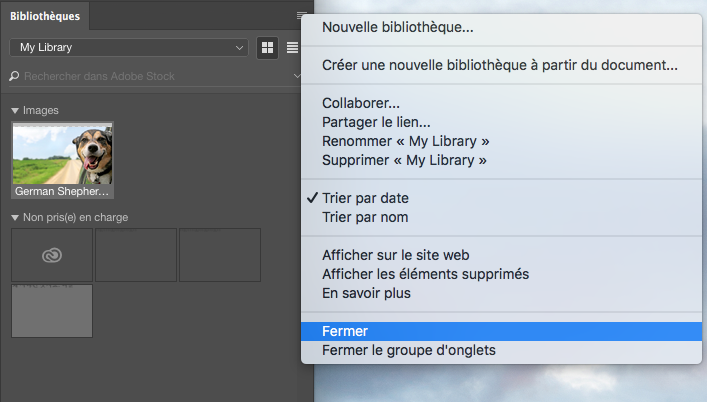Click Fermer le groupe d'onglets
This screenshot has height=402, width=707.
(408, 350)
